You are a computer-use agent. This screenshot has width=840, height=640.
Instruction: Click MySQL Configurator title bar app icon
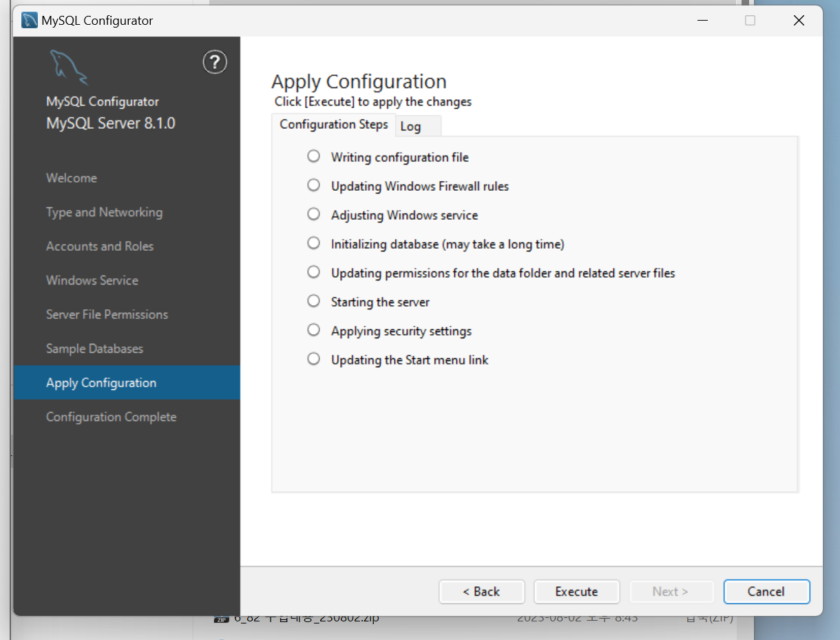(30, 21)
